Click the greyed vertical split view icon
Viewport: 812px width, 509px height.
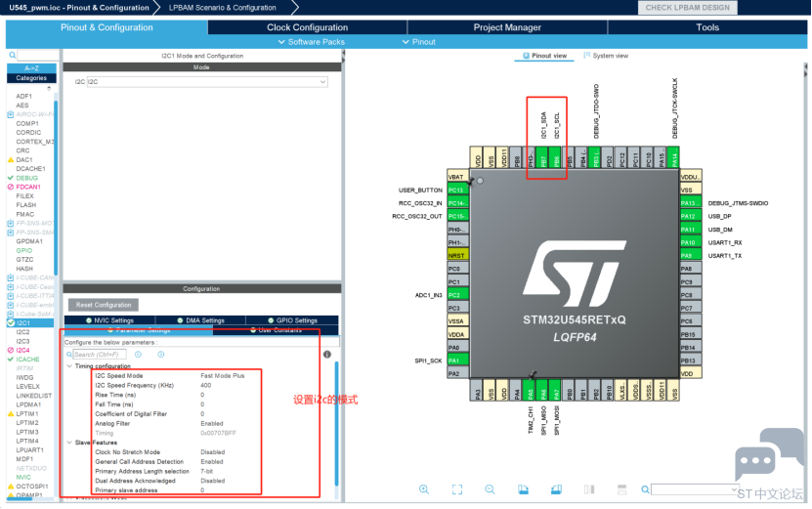(589, 489)
